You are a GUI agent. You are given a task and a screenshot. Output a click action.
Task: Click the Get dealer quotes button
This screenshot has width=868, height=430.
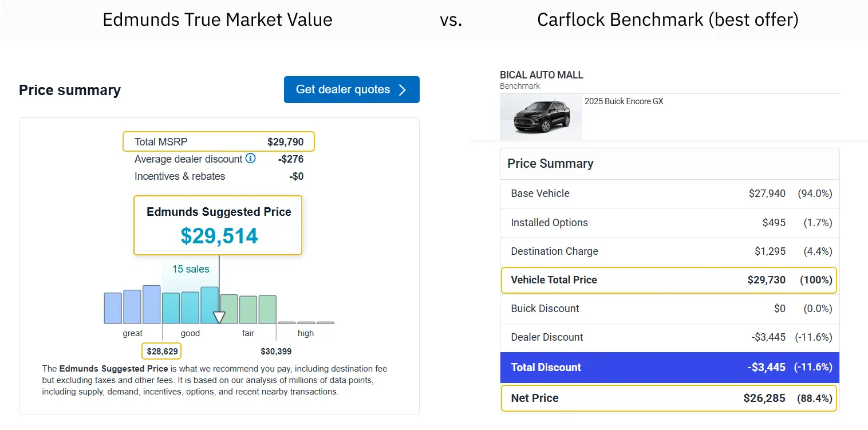[x=351, y=90]
